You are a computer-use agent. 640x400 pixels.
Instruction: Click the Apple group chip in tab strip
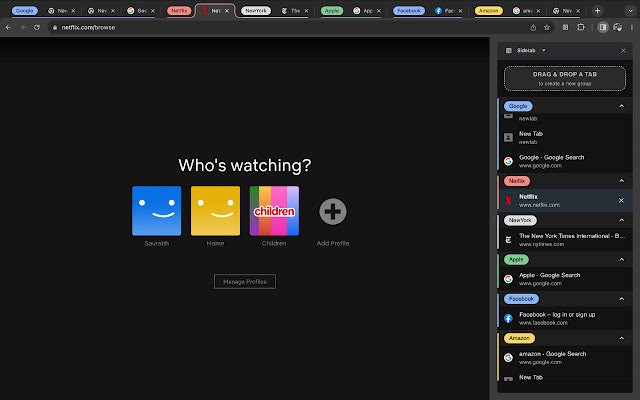tap(332, 11)
